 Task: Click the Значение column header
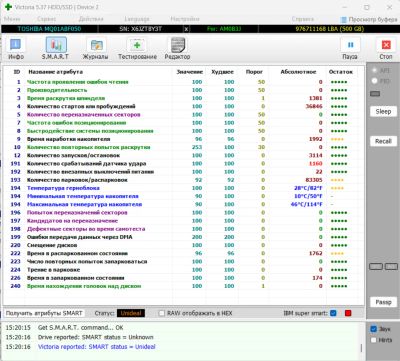coord(190,72)
